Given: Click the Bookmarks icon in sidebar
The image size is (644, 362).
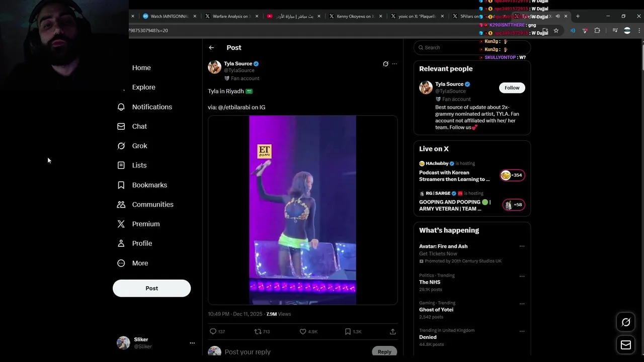Looking at the screenshot, I should click(121, 185).
